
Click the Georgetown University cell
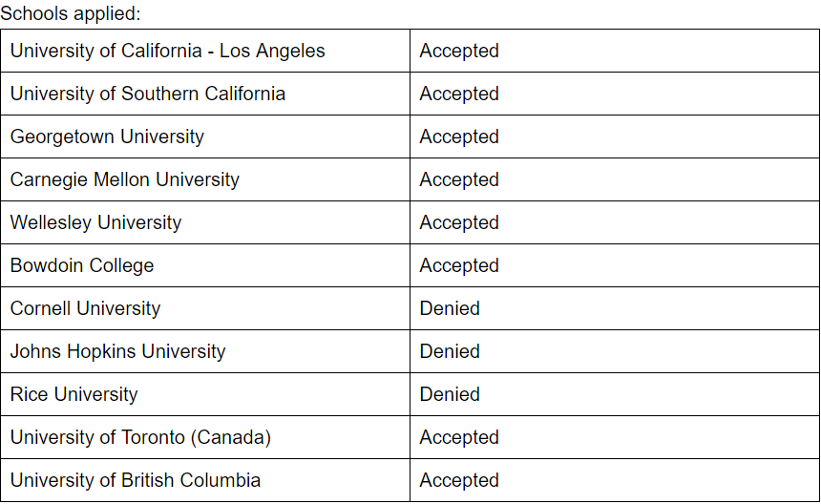click(205, 136)
